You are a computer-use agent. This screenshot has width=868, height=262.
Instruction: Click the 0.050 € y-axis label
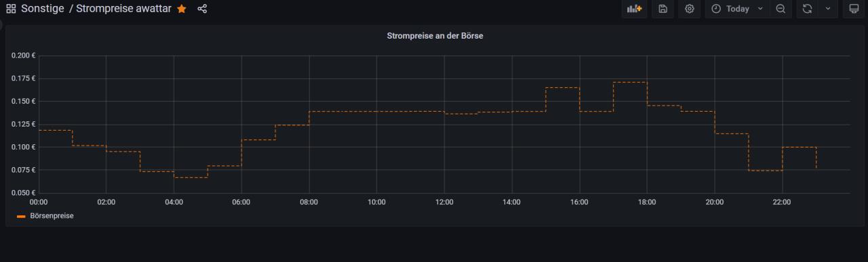(x=24, y=193)
